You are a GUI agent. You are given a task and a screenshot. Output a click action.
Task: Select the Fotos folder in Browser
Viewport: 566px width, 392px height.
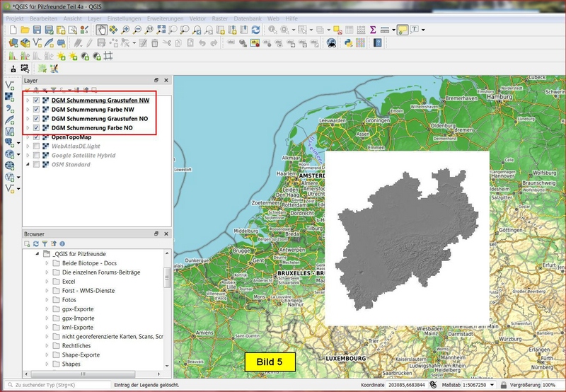pos(69,299)
